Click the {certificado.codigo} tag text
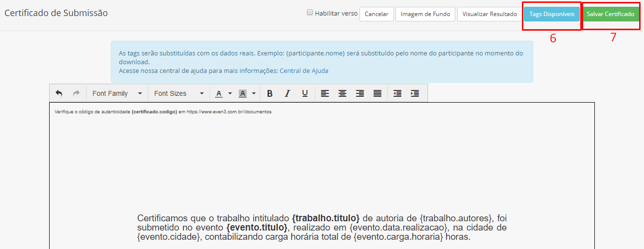Viewport: 644px width, 249px height. (154, 112)
